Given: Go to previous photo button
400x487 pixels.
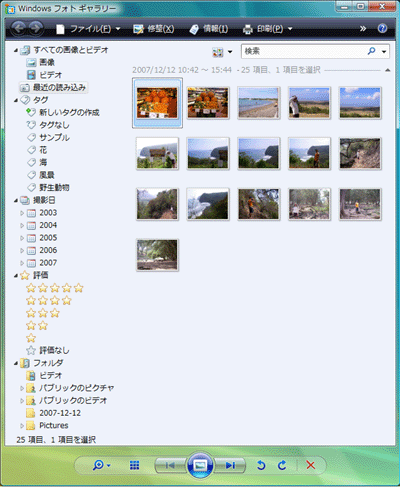Looking at the screenshot, I should coord(170,465).
